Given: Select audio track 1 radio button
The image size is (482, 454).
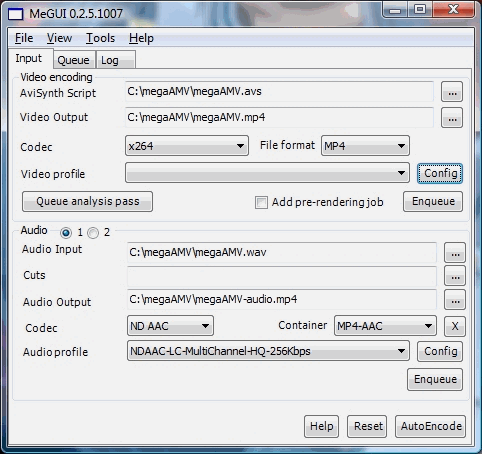Looking at the screenshot, I should pyautogui.click(x=66, y=232).
